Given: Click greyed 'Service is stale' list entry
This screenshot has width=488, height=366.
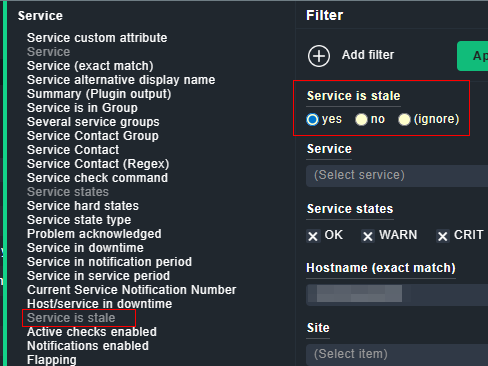Looking at the screenshot, I should (71, 318).
